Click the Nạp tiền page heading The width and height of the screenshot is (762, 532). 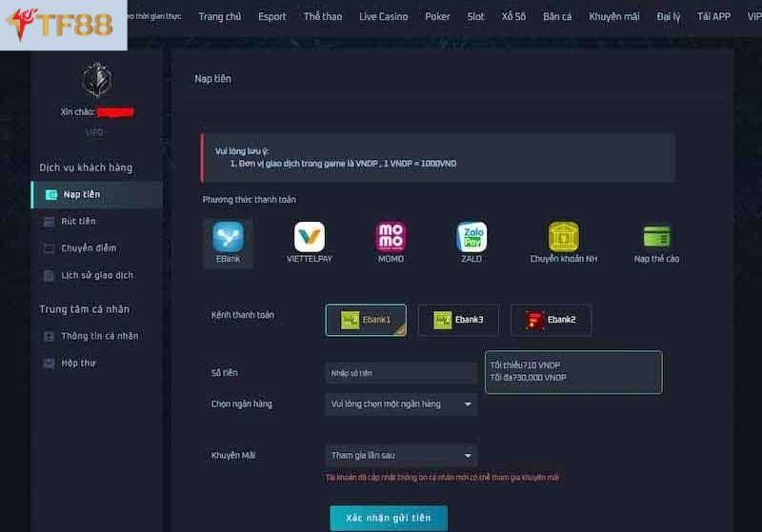[212, 79]
